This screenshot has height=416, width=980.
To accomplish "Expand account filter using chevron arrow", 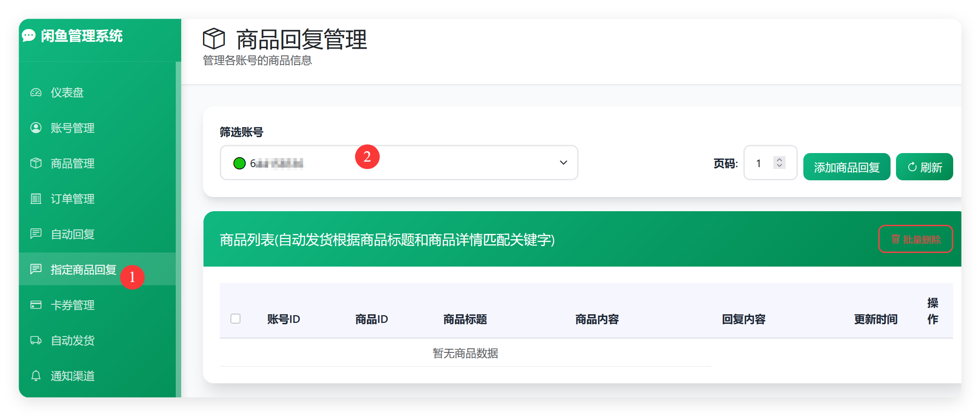I will tap(563, 163).
